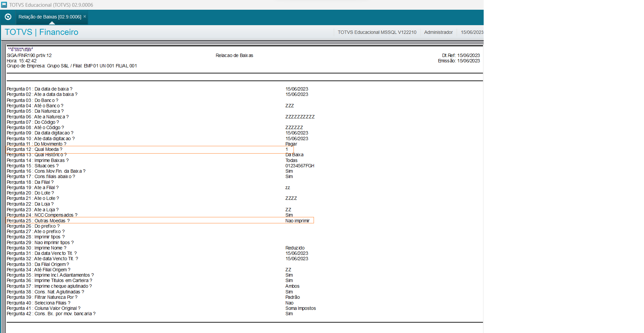
Task: Click the Da Baixa value for Qual Histórico
Action: click(x=294, y=155)
